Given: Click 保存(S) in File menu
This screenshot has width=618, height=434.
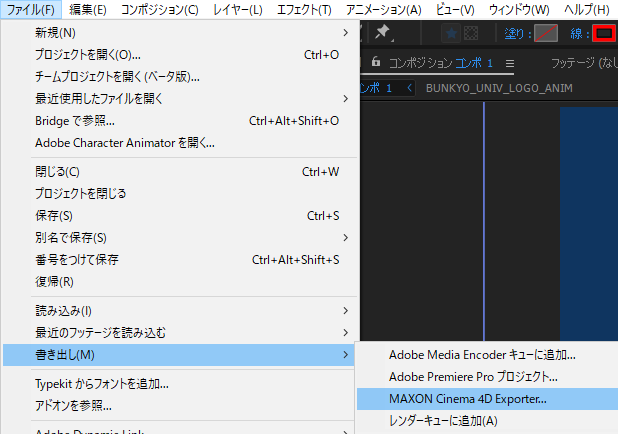Looking at the screenshot, I should (54, 215).
